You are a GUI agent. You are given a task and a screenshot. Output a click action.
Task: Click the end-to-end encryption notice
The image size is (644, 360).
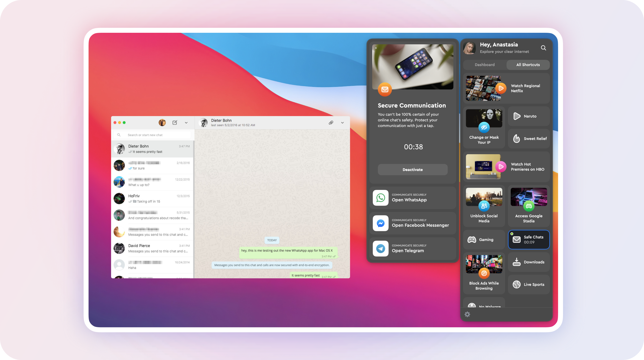click(x=272, y=265)
